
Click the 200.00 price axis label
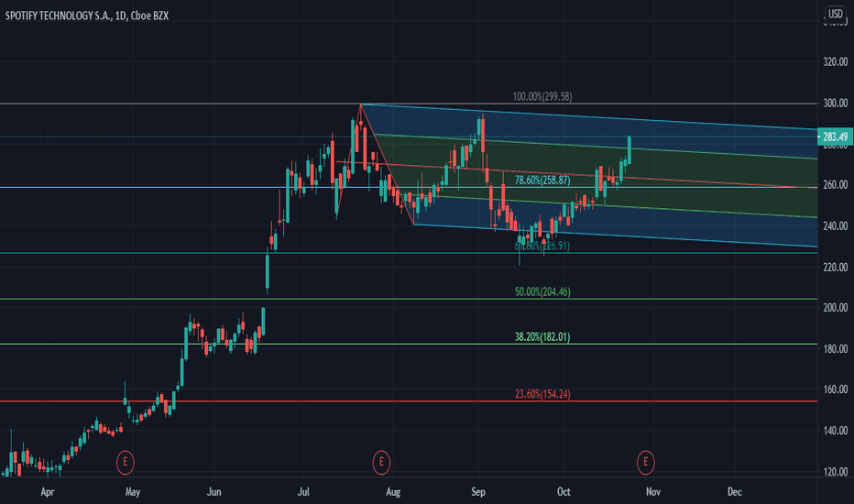click(x=835, y=308)
